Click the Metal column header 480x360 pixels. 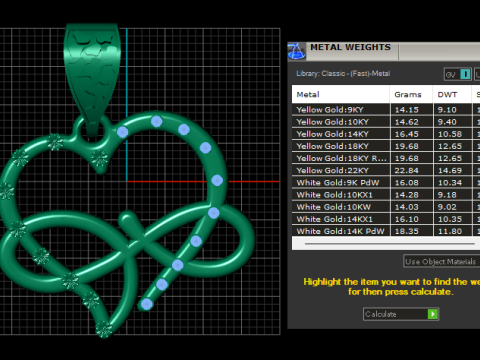[x=340, y=95]
